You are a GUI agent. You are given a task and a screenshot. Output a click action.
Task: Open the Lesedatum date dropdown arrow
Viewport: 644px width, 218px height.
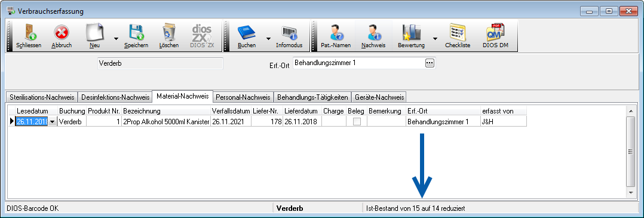pos(52,122)
